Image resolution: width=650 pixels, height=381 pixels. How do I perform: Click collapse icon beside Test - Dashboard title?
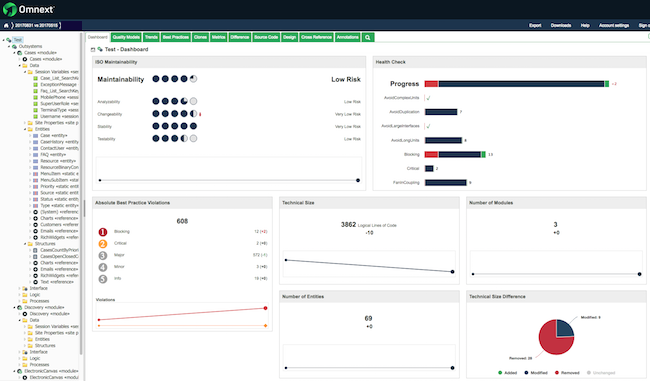tap(93, 49)
